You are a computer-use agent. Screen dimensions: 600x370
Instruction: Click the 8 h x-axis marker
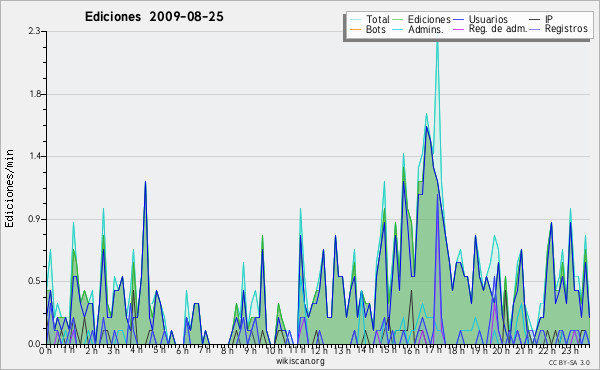click(227, 350)
